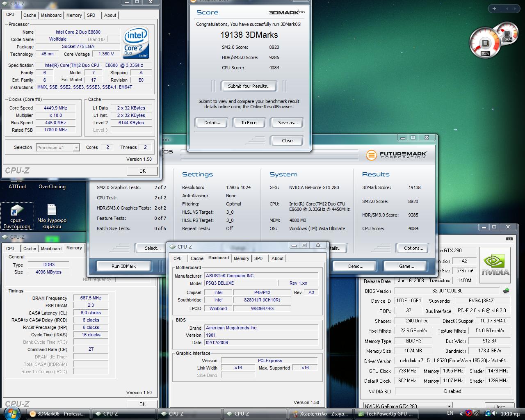Click Submit Your Results button
Screen dimensions: 525x420
tap(249, 86)
